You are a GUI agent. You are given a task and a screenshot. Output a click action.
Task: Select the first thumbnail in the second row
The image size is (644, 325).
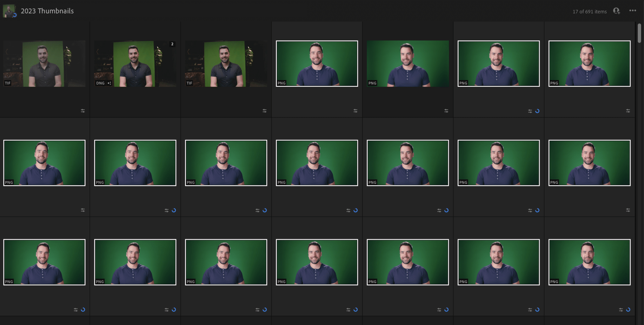[44, 163]
